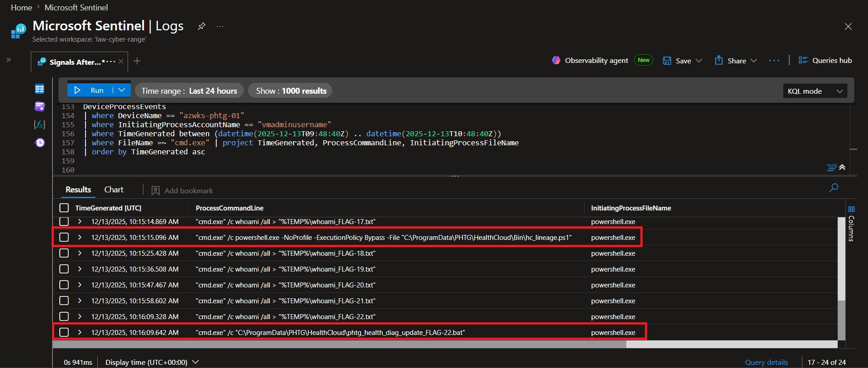Change Show 1000 results limit
868x368 pixels.
(291, 91)
